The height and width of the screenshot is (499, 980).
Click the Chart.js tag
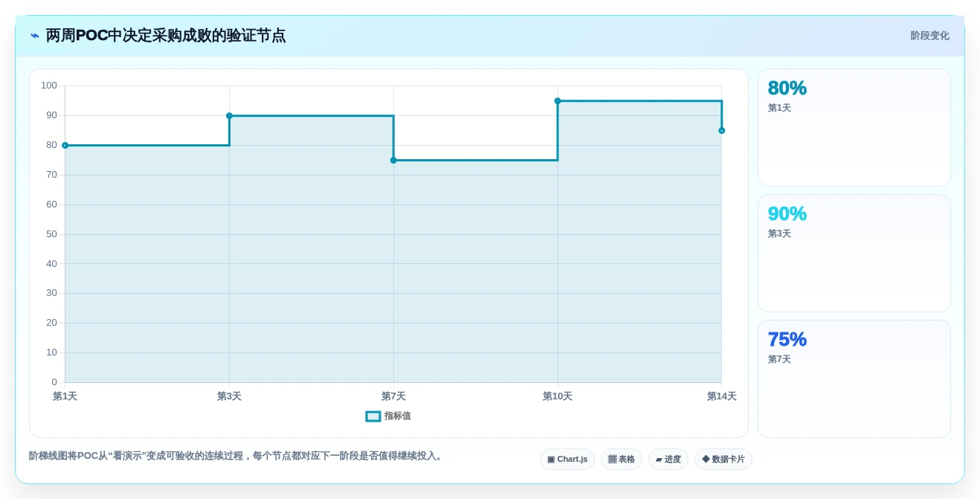567,459
